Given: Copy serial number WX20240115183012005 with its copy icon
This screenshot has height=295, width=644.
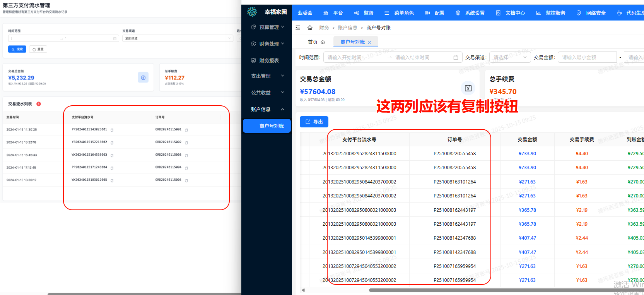Looking at the screenshot, I should click(x=112, y=181).
